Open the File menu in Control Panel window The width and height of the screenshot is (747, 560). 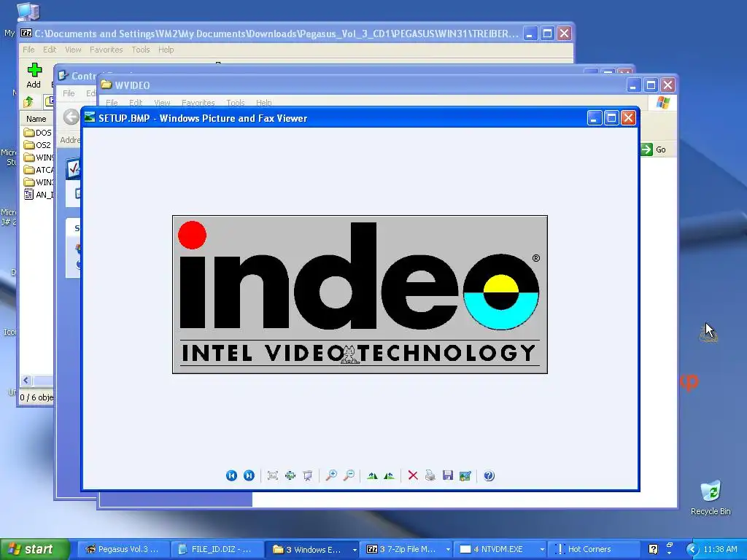69,93
